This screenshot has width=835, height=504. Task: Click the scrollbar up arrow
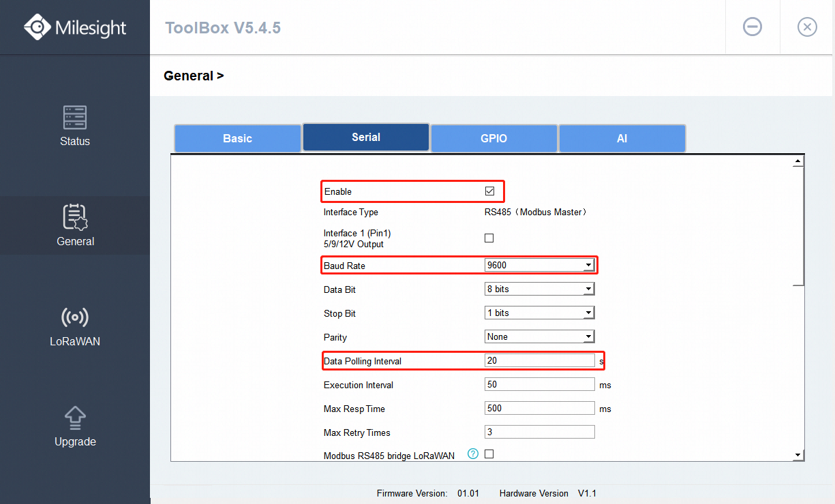(x=798, y=162)
